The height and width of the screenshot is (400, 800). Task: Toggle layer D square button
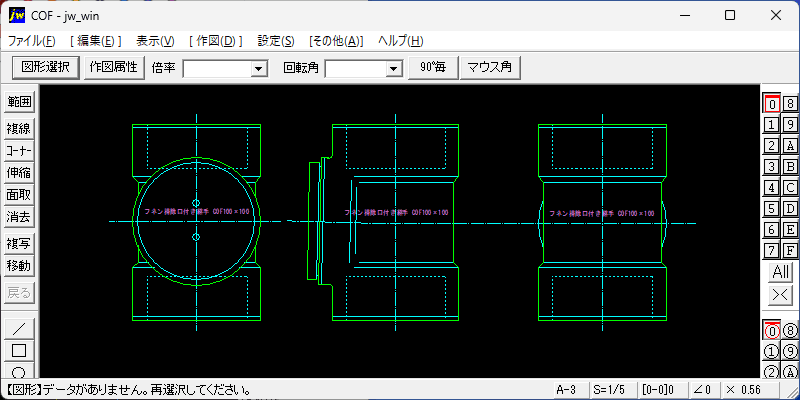point(790,208)
